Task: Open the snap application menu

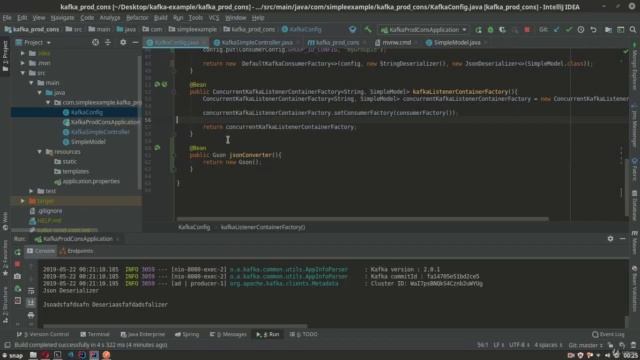Action: 12,356
